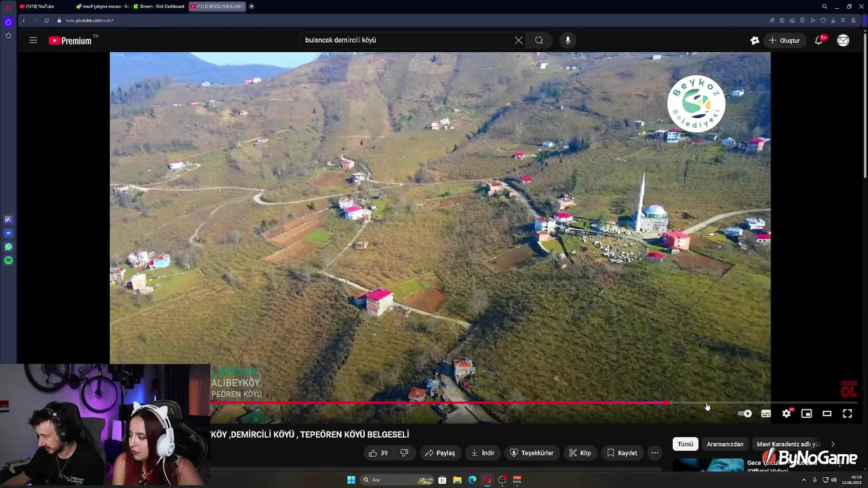This screenshot has width=868, height=488.
Task: Clear the search box with X
Action: [519, 40]
